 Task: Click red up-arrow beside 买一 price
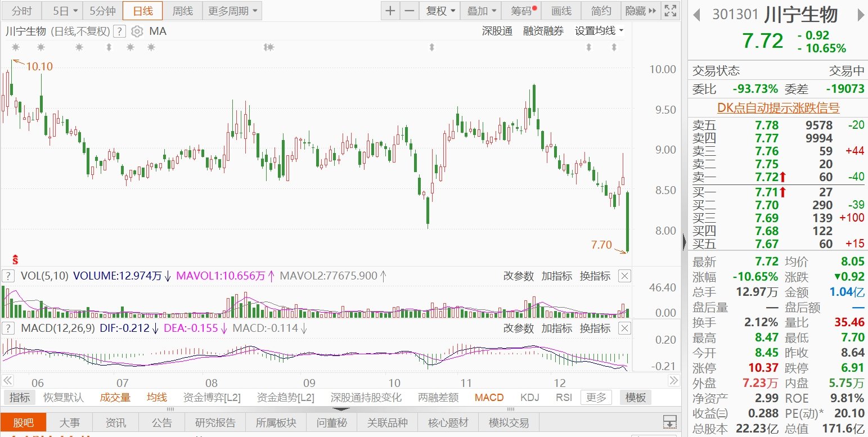coord(782,192)
